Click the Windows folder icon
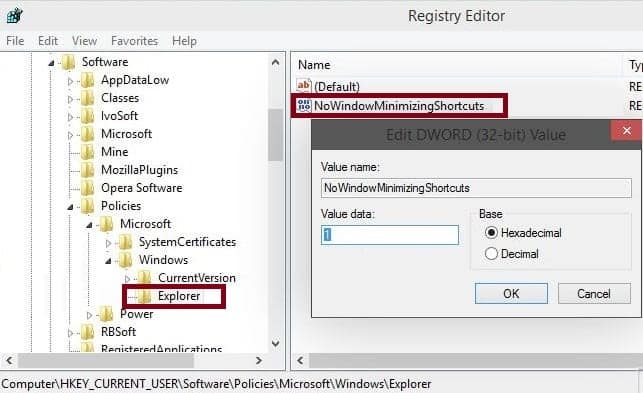 [125, 260]
